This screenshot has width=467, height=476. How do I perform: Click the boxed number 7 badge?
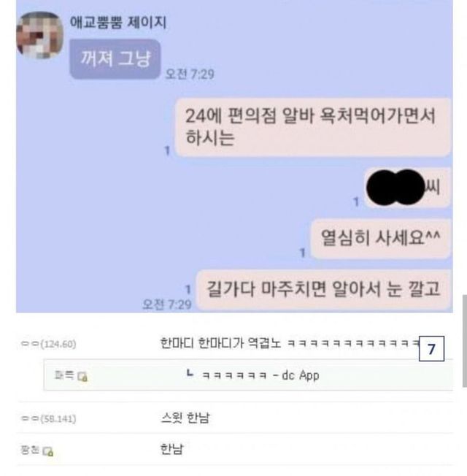431,348
